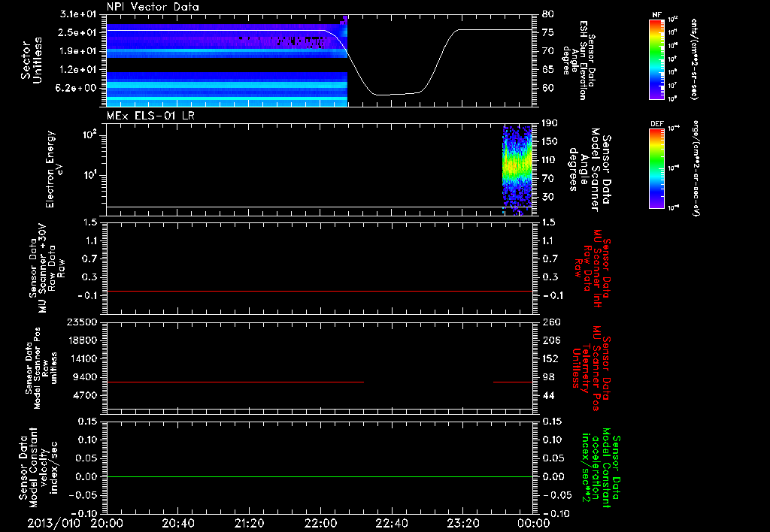Click the '80' sun elevation tick value
Viewport: 770px width, 532px height.
click(x=548, y=14)
